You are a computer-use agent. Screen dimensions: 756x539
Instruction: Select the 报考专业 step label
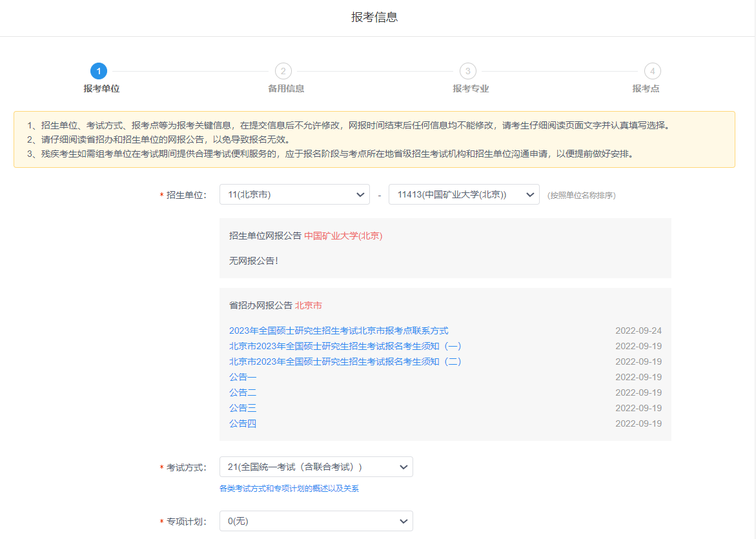[471, 88]
